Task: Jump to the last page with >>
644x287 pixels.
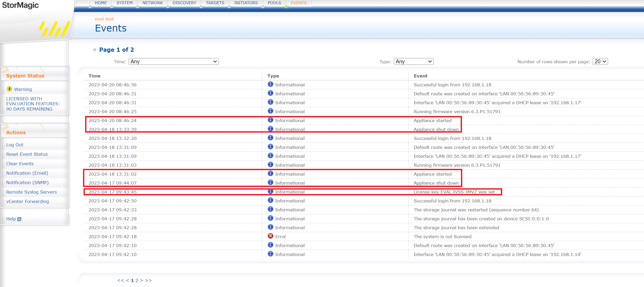Action: (148, 280)
